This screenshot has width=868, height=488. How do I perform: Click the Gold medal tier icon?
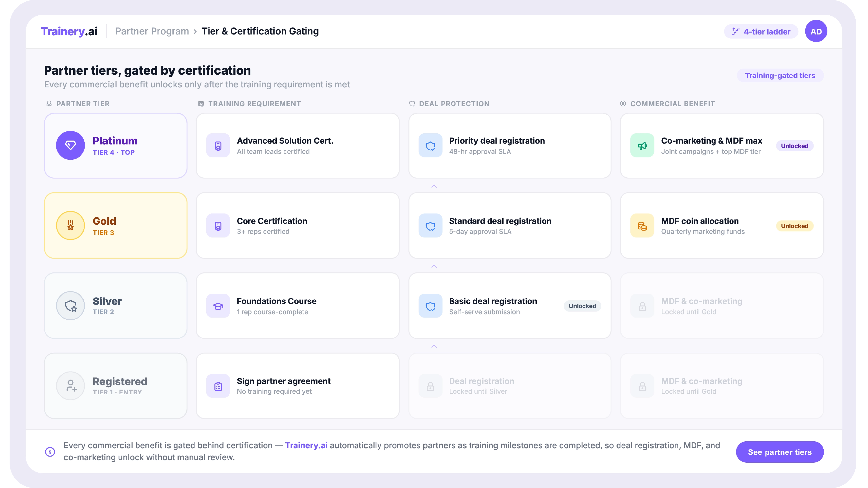71,226
